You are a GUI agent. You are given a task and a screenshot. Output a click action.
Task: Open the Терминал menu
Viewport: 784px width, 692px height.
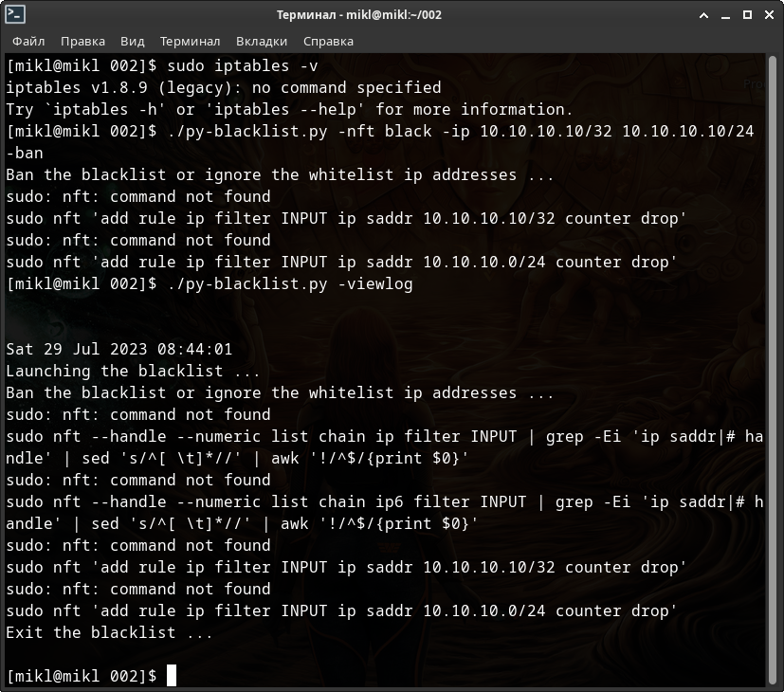[190, 41]
